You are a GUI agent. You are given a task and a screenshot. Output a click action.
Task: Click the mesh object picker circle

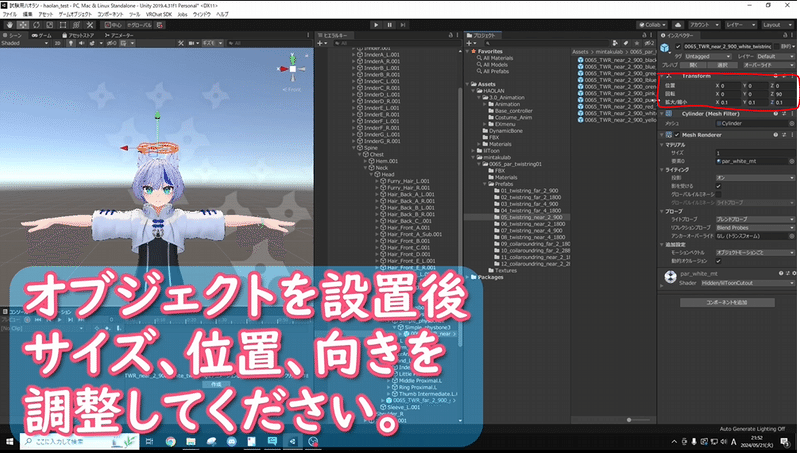[x=792, y=123]
